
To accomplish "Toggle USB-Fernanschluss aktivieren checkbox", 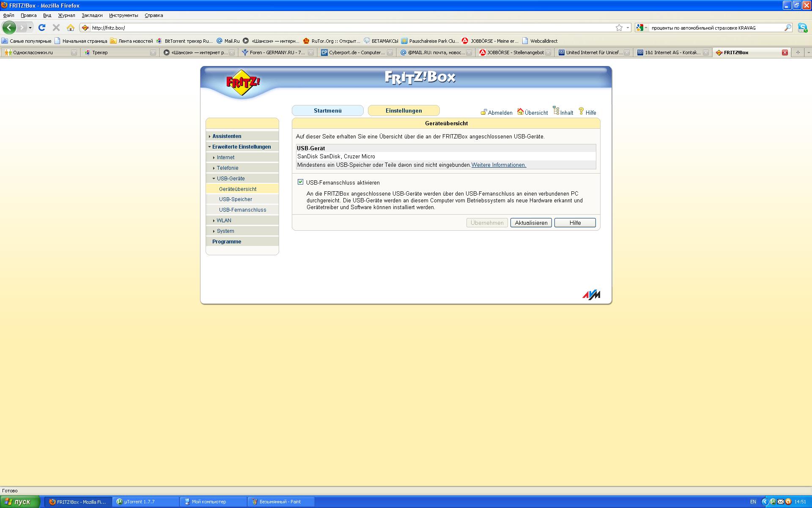I will point(300,182).
